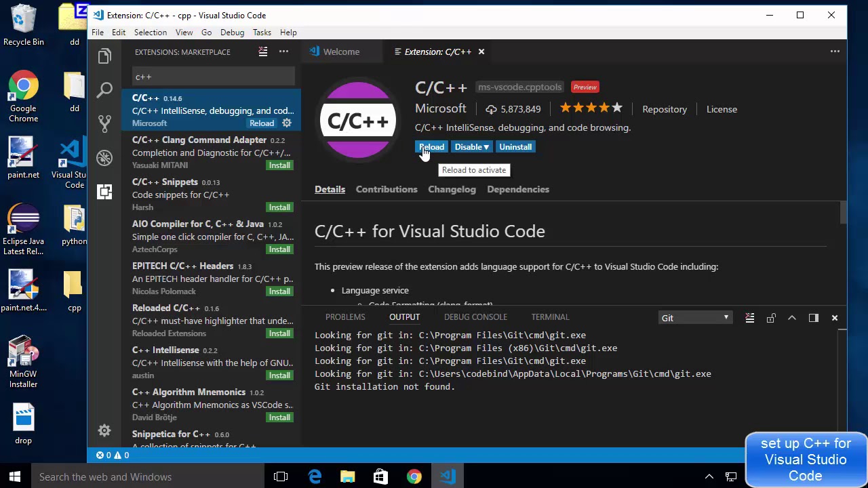The image size is (868, 488).
Task: Toggle output scroll lock
Action: coord(771,318)
